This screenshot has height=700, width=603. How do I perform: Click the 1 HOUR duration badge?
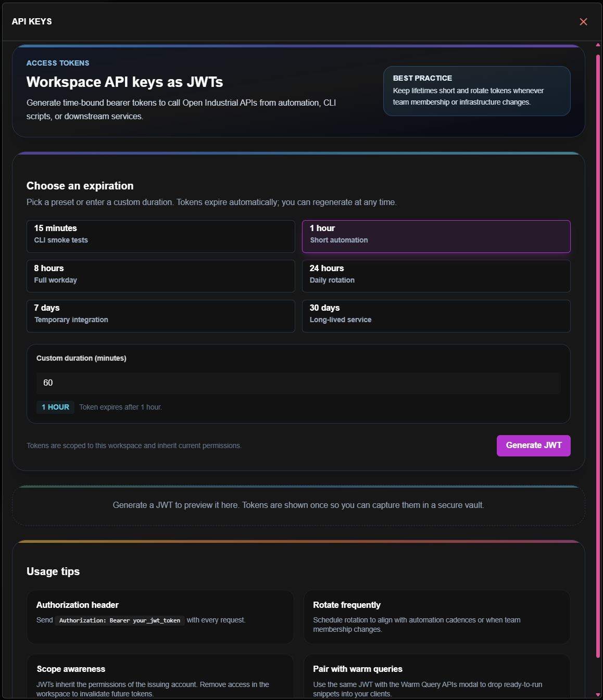pos(55,407)
